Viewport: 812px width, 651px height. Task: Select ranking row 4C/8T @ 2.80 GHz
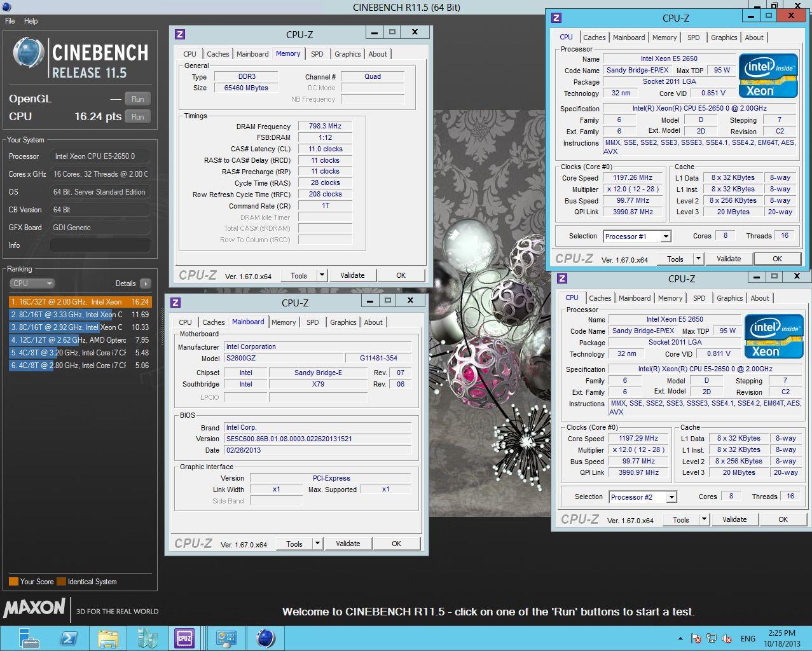(x=80, y=366)
